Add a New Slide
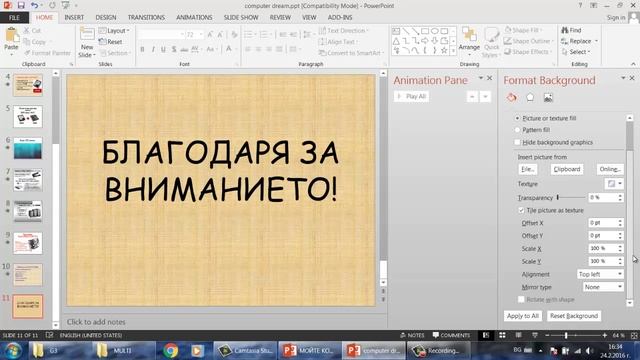640x360 pixels. click(87, 43)
